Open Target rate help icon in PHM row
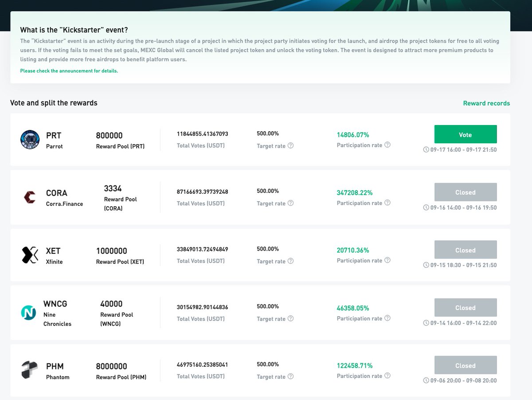Viewport: 532px width, 400px height. pos(291,376)
